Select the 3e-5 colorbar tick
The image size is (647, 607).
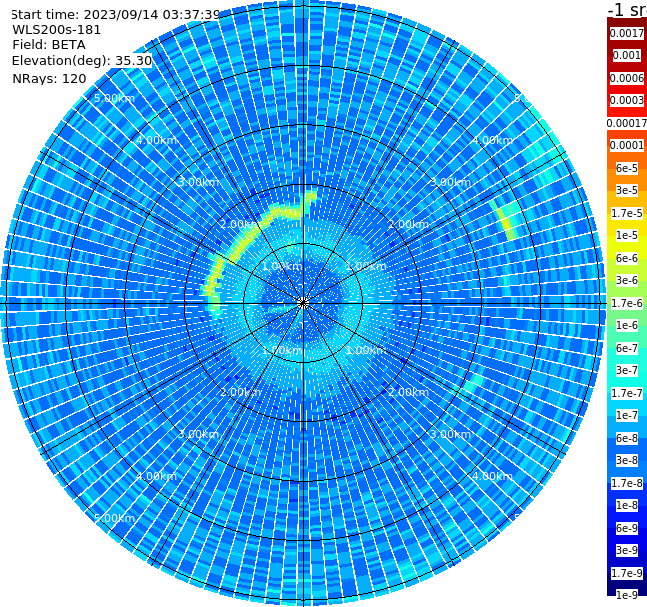627,190
